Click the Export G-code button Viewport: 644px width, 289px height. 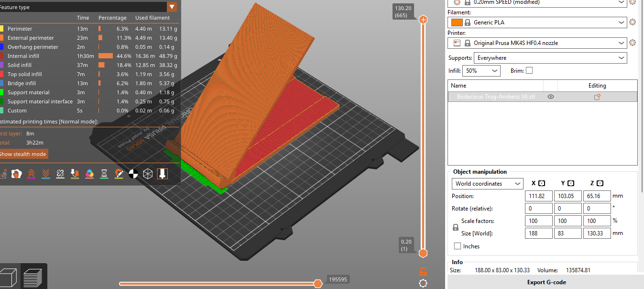coord(546,282)
